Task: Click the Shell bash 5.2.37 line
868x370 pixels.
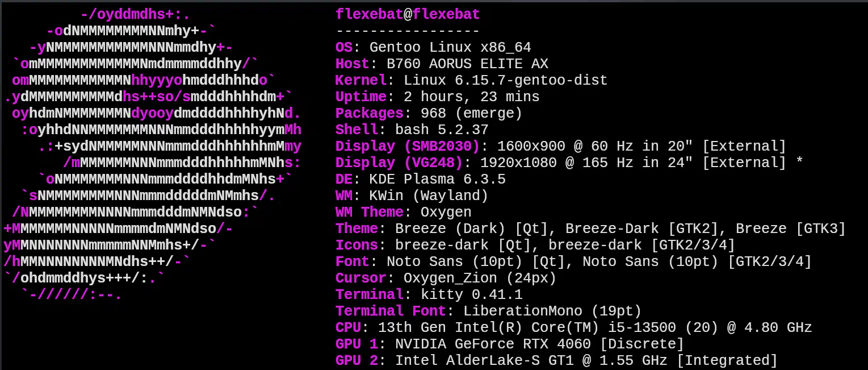Action: click(x=412, y=130)
